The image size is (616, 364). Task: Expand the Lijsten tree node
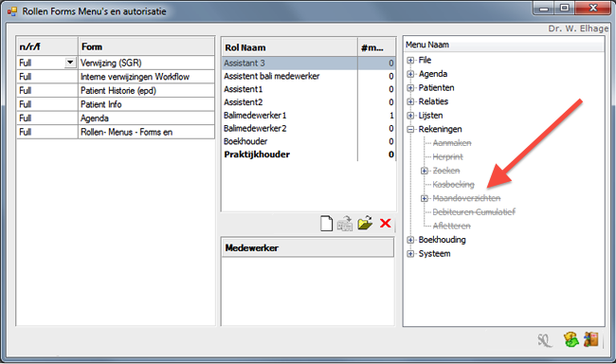410,116
